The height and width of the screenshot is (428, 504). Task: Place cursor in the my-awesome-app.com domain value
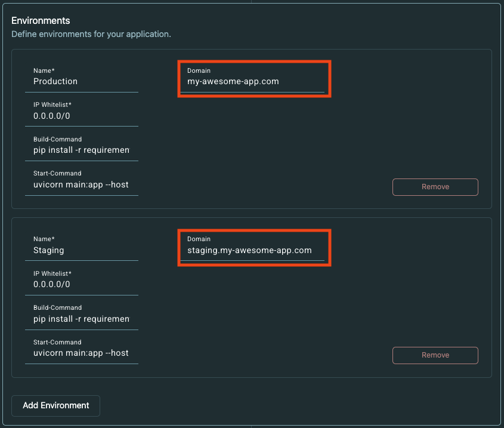231,81
